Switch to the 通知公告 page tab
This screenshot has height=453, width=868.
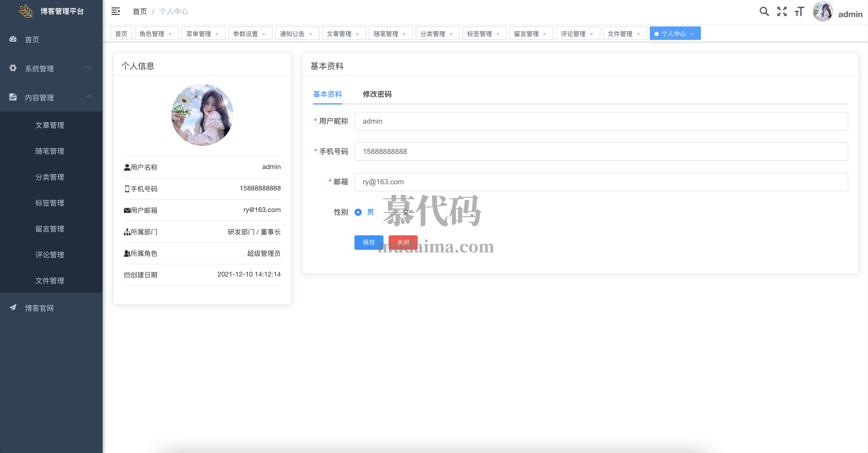point(292,34)
